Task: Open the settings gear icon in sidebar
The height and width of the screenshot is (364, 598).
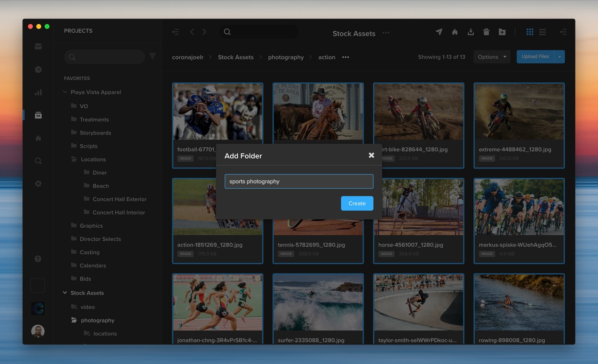Action: (x=38, y=184)
